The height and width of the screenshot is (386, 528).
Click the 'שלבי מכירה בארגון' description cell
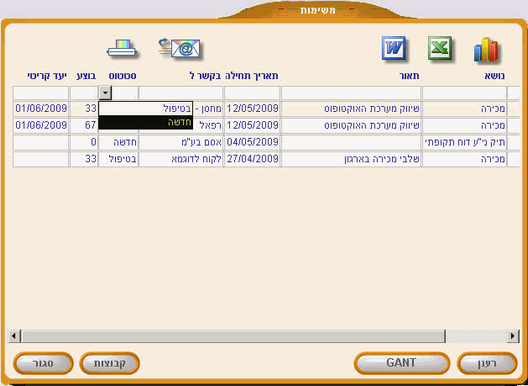coord(351,159)
